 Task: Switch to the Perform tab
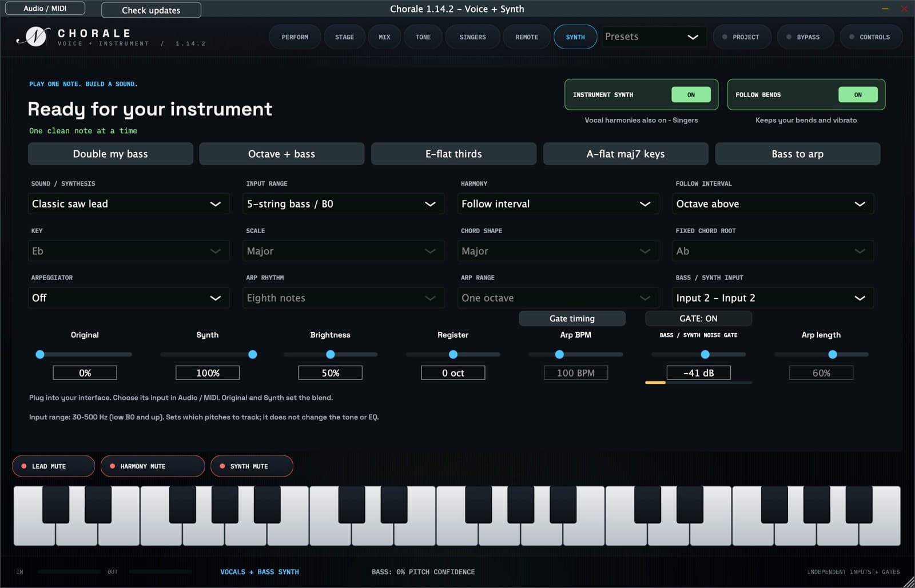pyautogui.click(x=295, y=37)
